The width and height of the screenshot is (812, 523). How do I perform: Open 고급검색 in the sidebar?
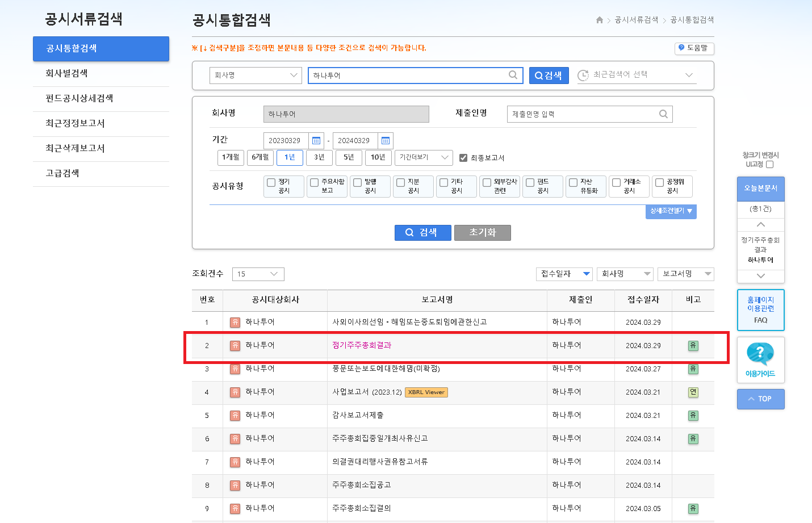pyautogui.click(x=62, y=173)
